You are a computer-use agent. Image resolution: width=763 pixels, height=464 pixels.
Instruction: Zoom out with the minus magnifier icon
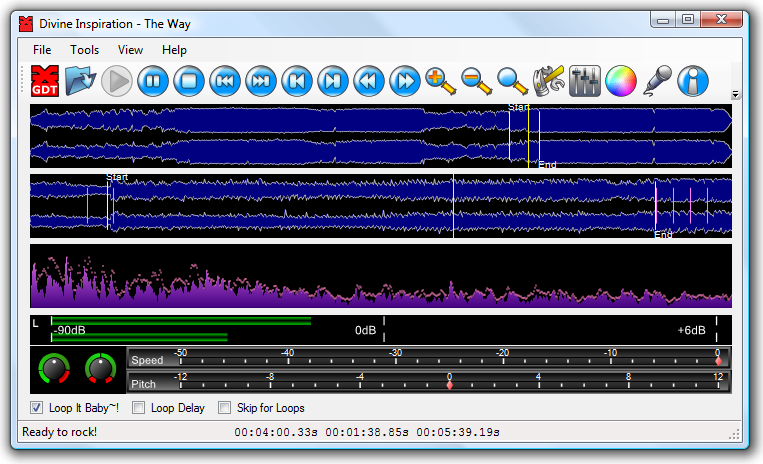point(476,81)
